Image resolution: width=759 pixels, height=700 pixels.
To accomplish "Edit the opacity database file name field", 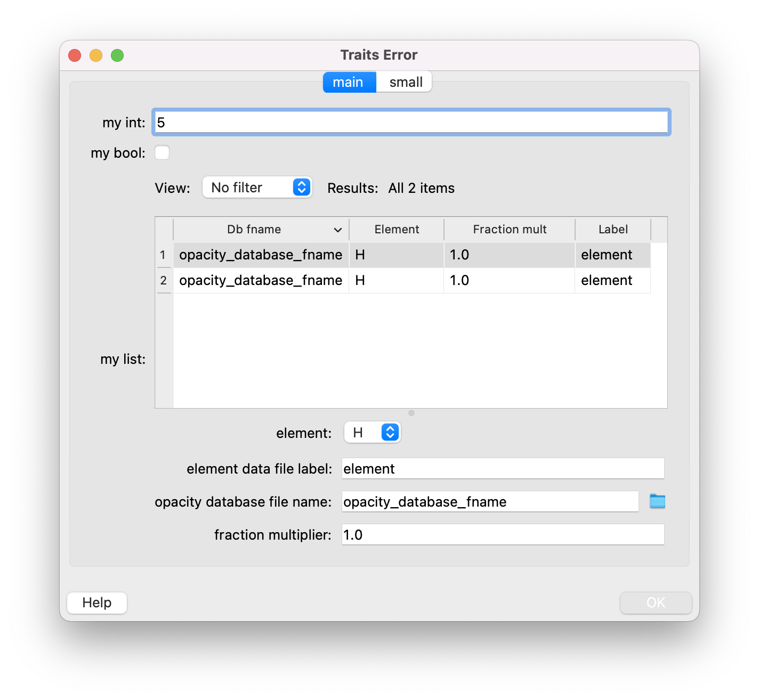I will pos(489,501).
